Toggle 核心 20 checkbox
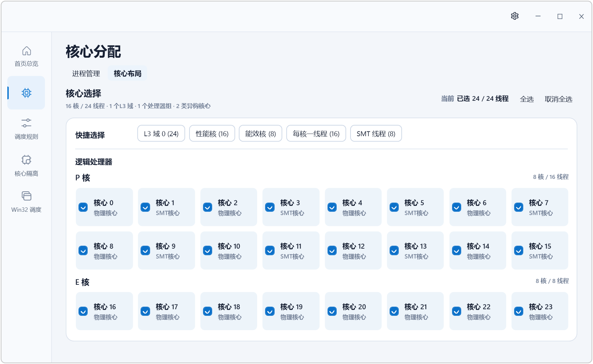This screenshot has width=593, height=364. [x=332, y=311]
